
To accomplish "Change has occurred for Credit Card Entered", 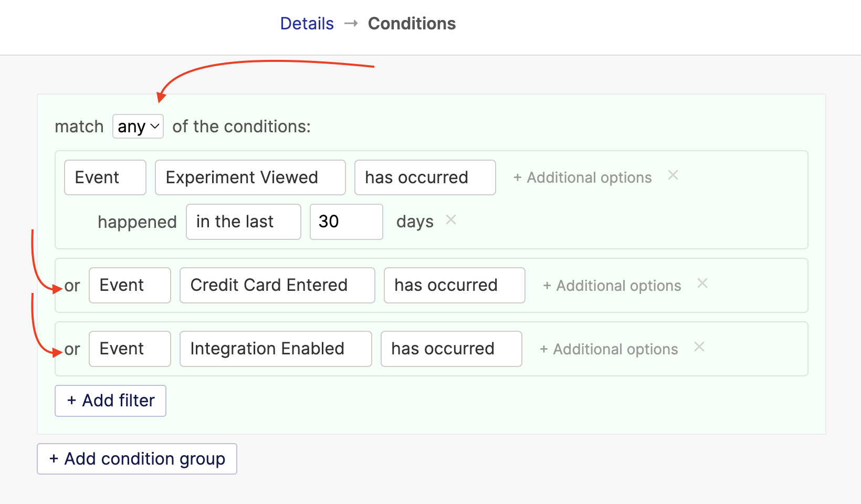I will [455, 285].
